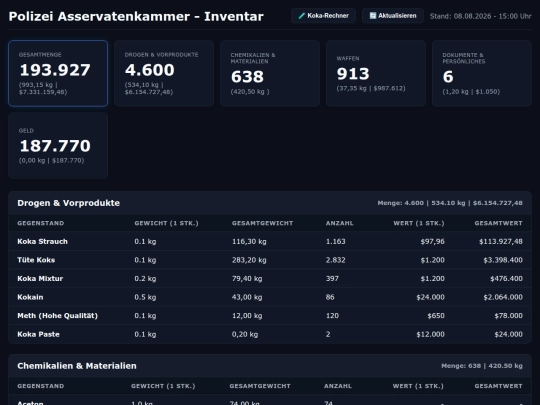
Task: Select the Koka Mixtur row name
Action: 40,279
